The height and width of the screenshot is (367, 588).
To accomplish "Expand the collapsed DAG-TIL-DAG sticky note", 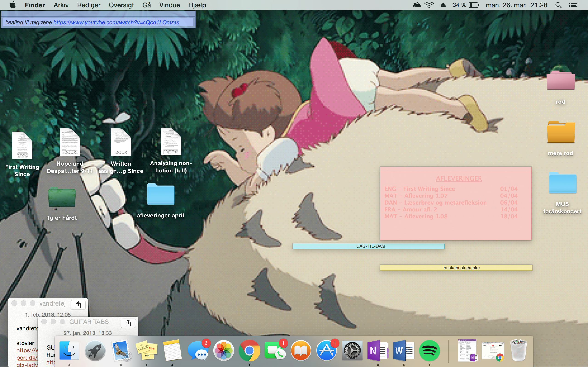I will [x=368, y=246].
